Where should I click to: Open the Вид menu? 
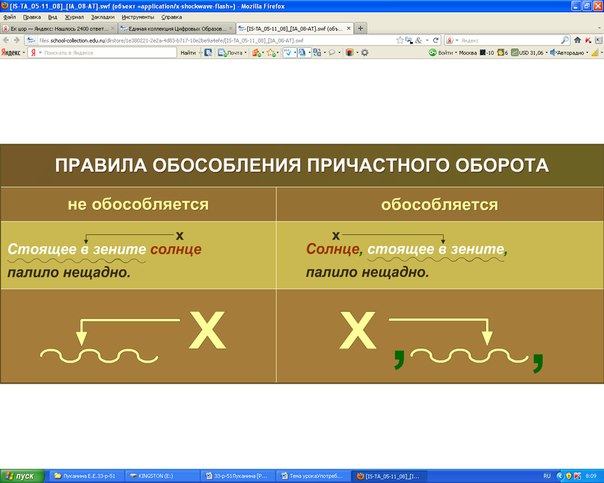coord(52,17)
